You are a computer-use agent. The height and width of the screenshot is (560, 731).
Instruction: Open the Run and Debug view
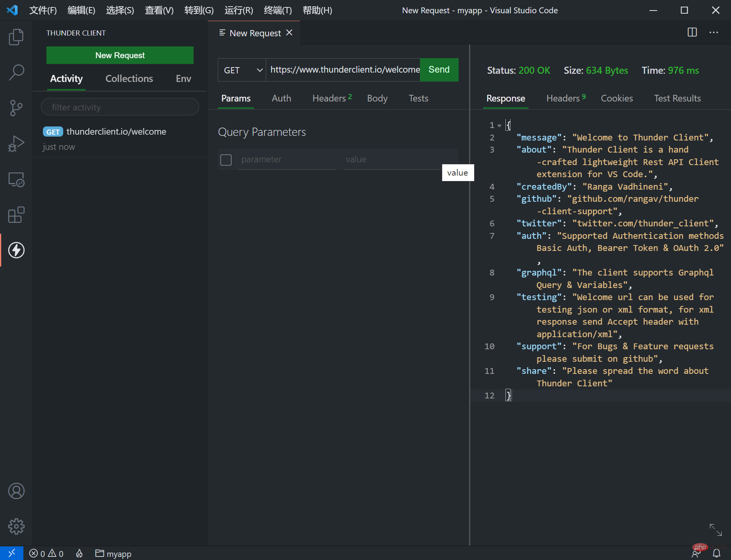(16, 144)
